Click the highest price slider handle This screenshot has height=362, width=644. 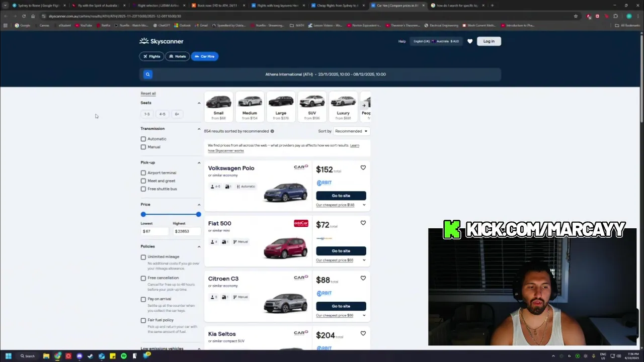(198, 214)
